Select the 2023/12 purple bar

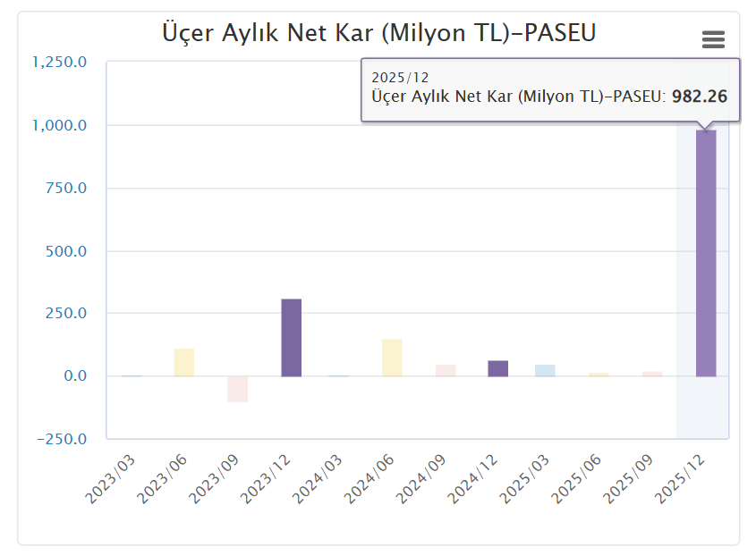(x=292, y=337)
